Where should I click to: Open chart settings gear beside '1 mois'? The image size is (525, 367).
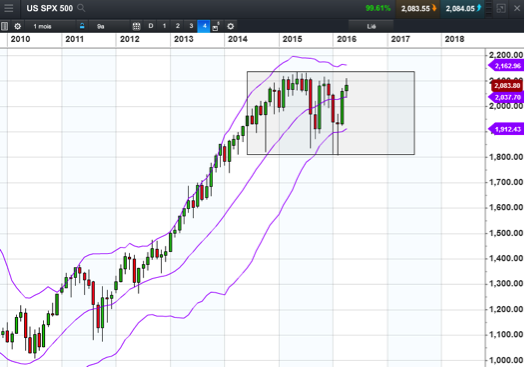(x=17, y=26)
